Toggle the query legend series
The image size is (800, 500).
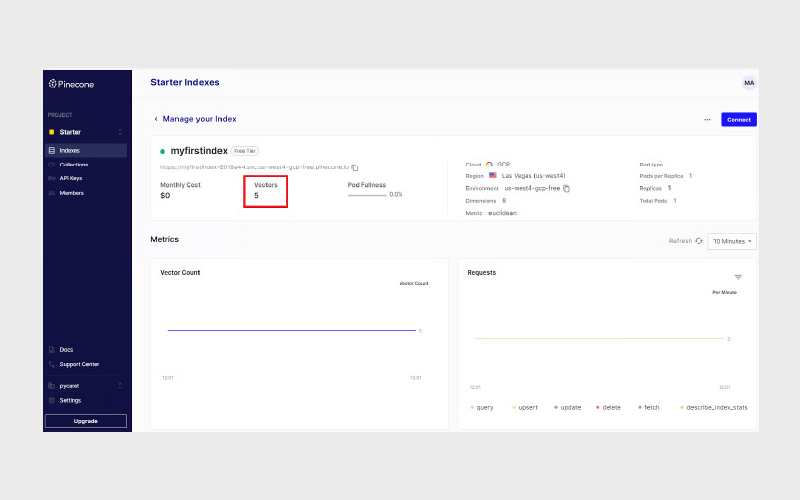[482, 408]
